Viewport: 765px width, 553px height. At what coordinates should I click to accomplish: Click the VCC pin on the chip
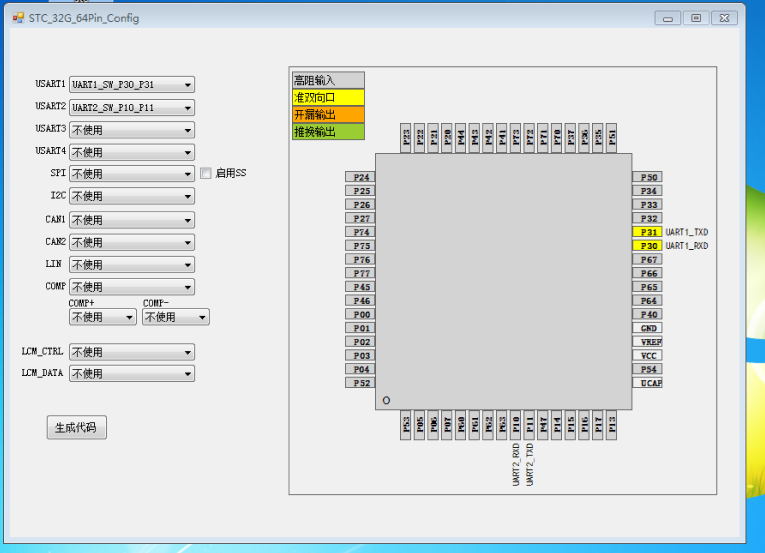click(x=648, y=356)
